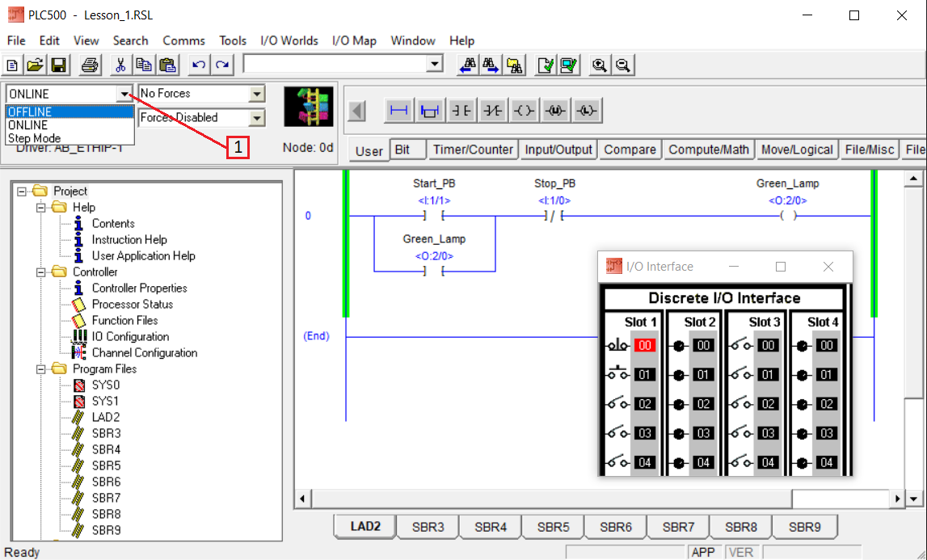Image resolution: width=927 pixels, height=560 pixels.
Task: Open the Forces Disabled dropdown
Action: pyautogui.click(x=256, y=118)
